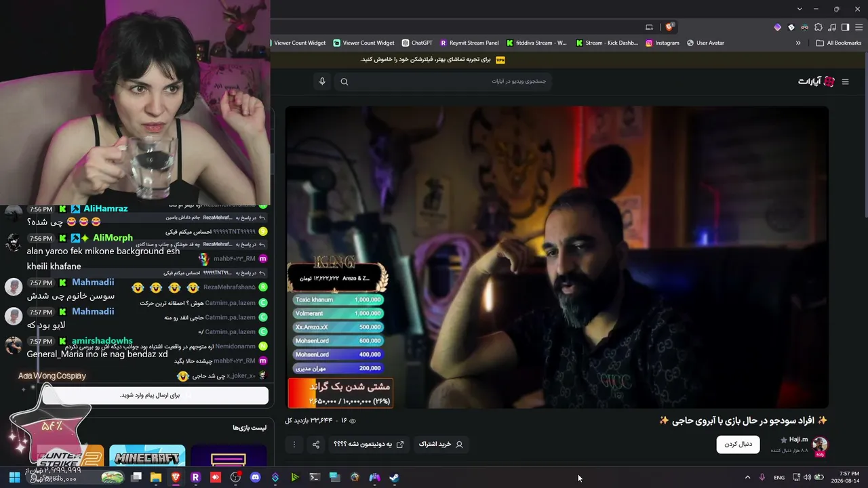Open the media control music note
This screenshot has width=868, height=488.
pyautogui.click(x=832, y=27)
